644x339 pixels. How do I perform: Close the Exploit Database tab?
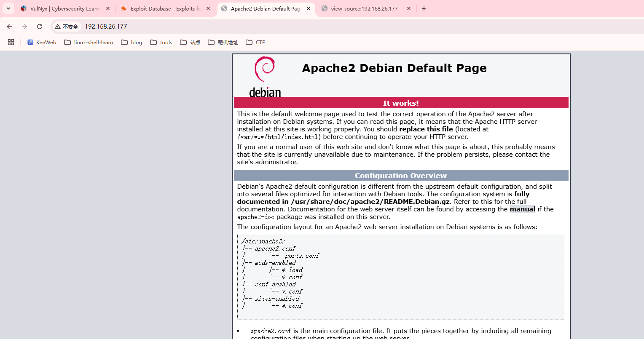tap(208, 8)
